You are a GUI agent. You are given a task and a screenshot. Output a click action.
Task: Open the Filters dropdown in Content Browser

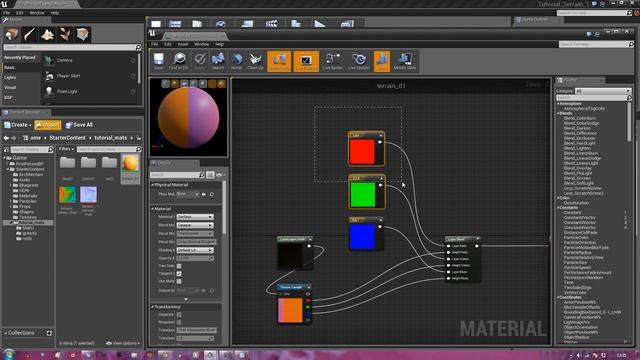65,149
